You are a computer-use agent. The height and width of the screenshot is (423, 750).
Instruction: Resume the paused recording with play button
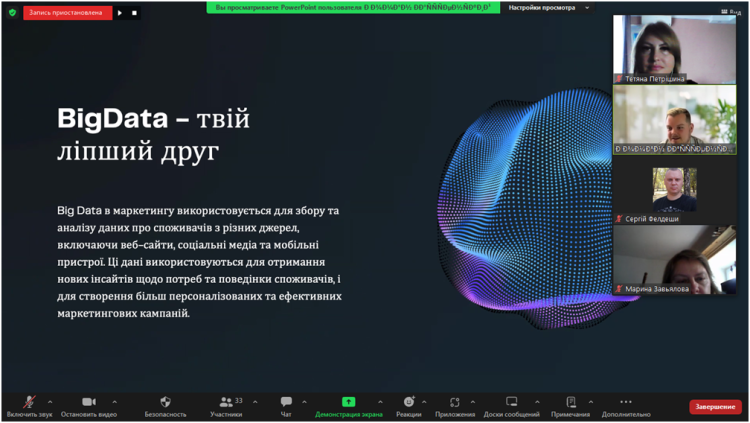pyautogui.click(x=119, y=13)
